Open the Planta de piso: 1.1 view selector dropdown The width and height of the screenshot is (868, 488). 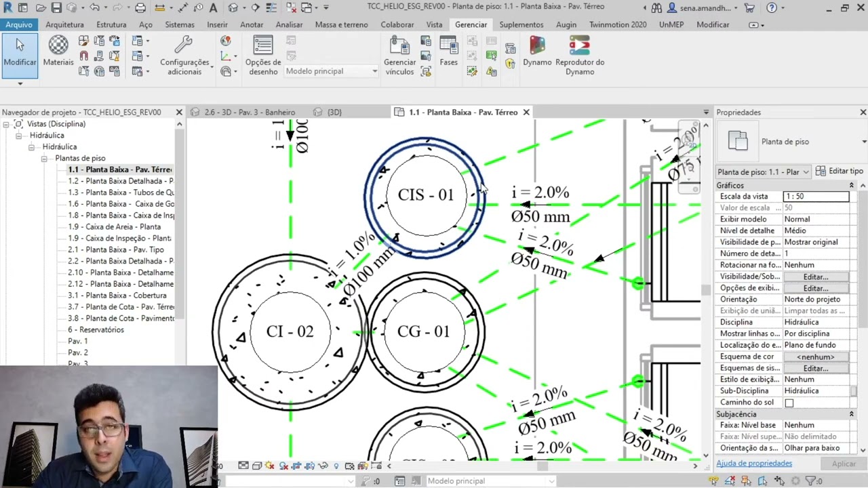[763, 171]
